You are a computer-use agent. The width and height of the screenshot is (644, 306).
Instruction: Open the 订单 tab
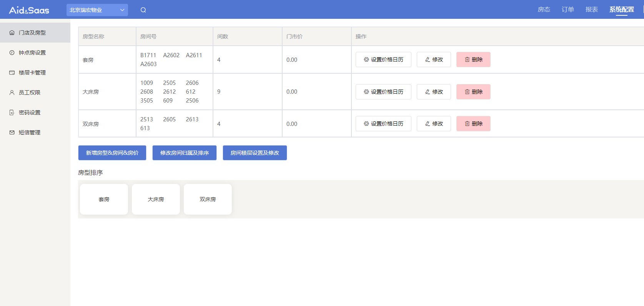pos(567,10)
